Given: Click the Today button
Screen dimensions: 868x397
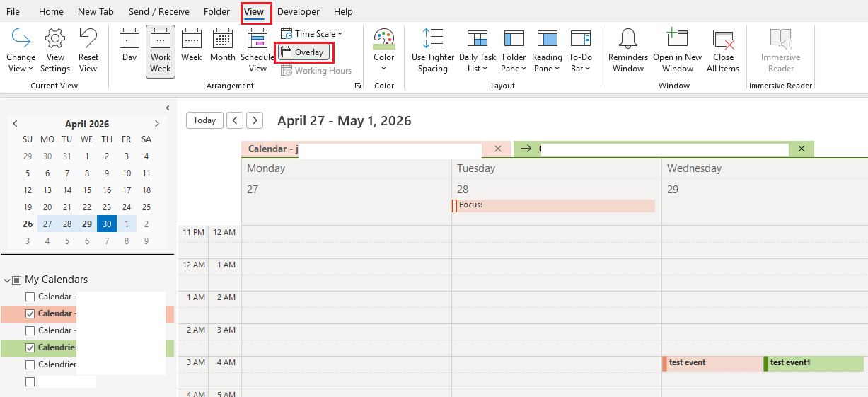Looking at the screenshot, I should [204, 120].
